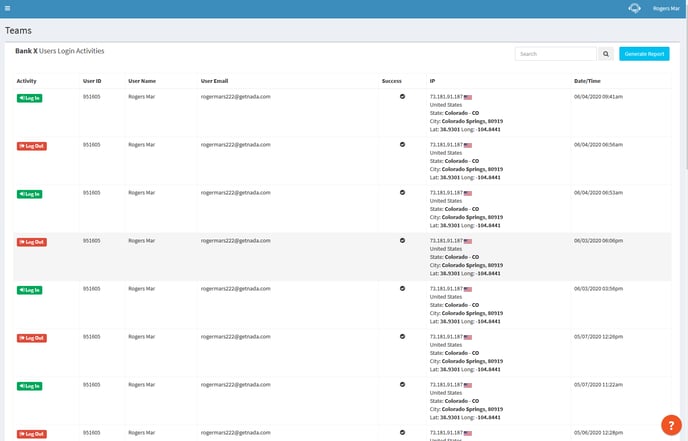This screenshot has height=441, width=688.
Task: Focus the Search input field
Action: 555,54
